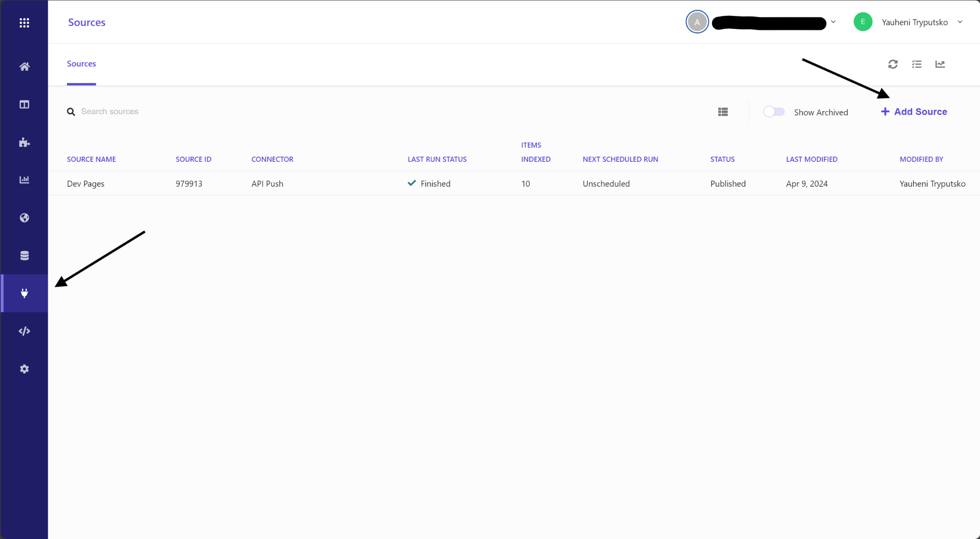Click the Add Source button
The height and width of the screenshot is (539, 980).
[x=914, y=112]
